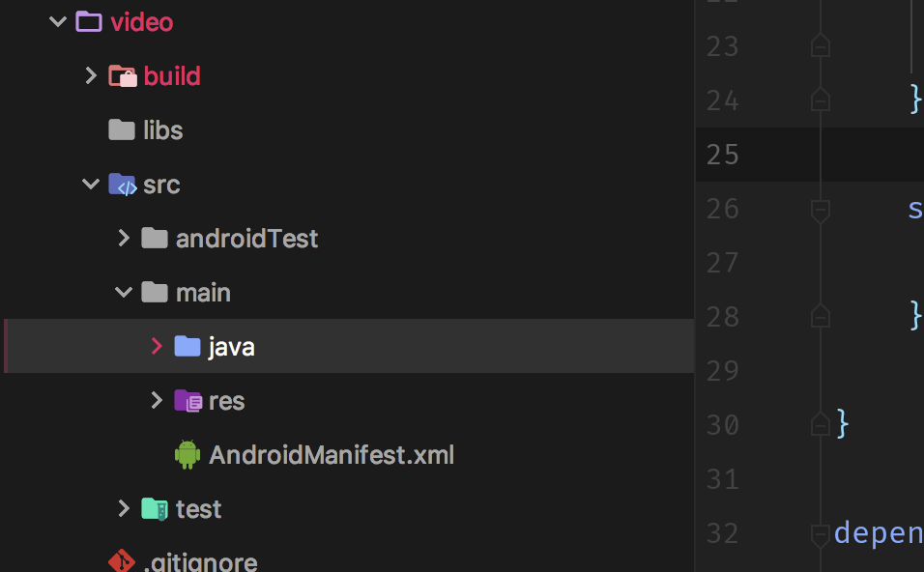Click the build folder icon

click(x=123, y=76)
